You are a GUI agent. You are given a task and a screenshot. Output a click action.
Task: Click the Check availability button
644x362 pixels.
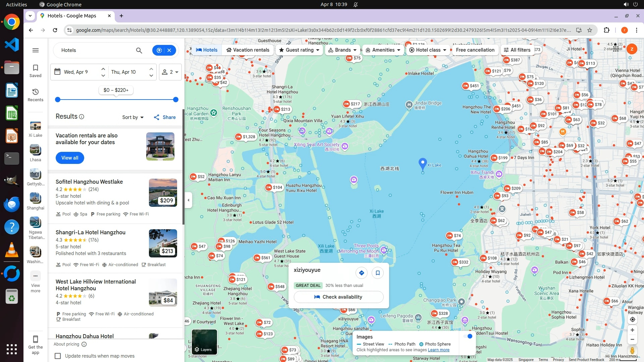338,297
